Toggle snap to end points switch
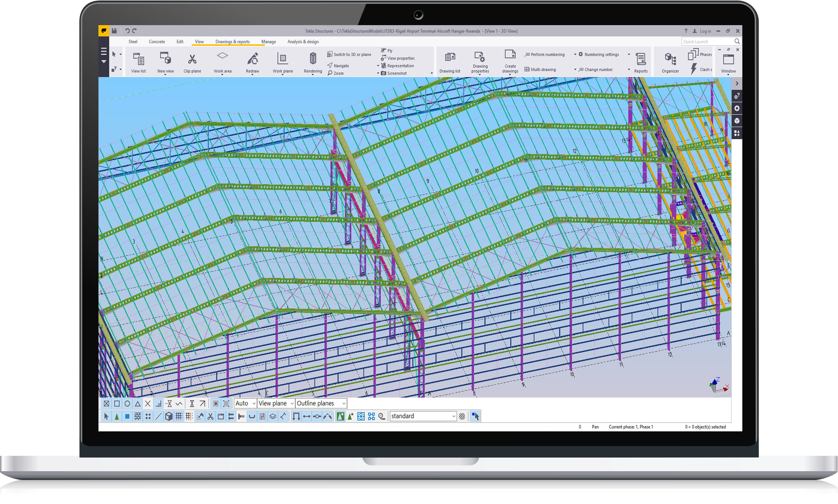 tap(117, 404)
